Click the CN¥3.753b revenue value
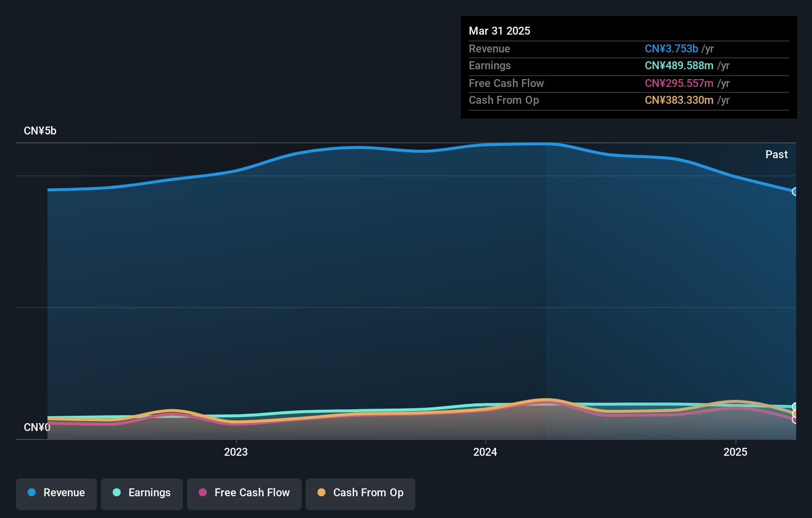 [672, 48]
